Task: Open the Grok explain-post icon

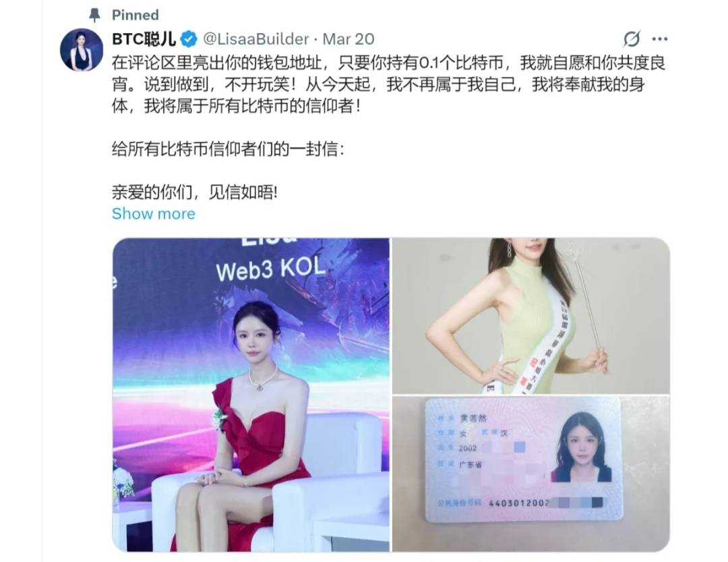Action: pos(632,39)
